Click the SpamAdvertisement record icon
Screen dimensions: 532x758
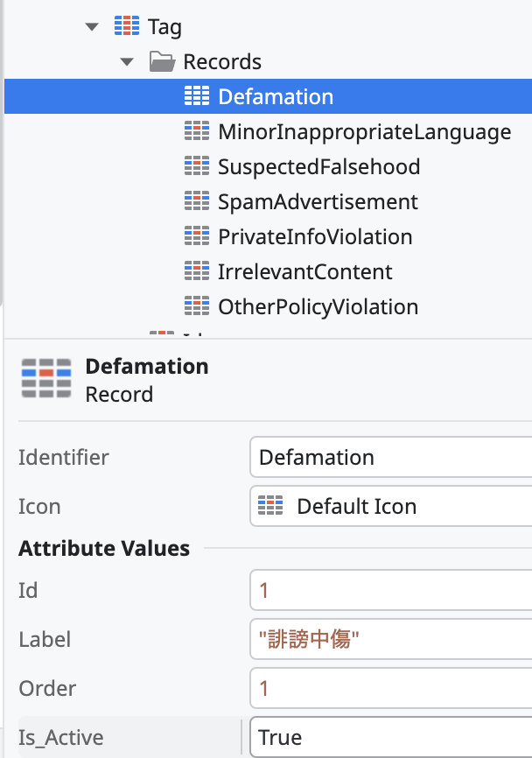tap(197, 201)
